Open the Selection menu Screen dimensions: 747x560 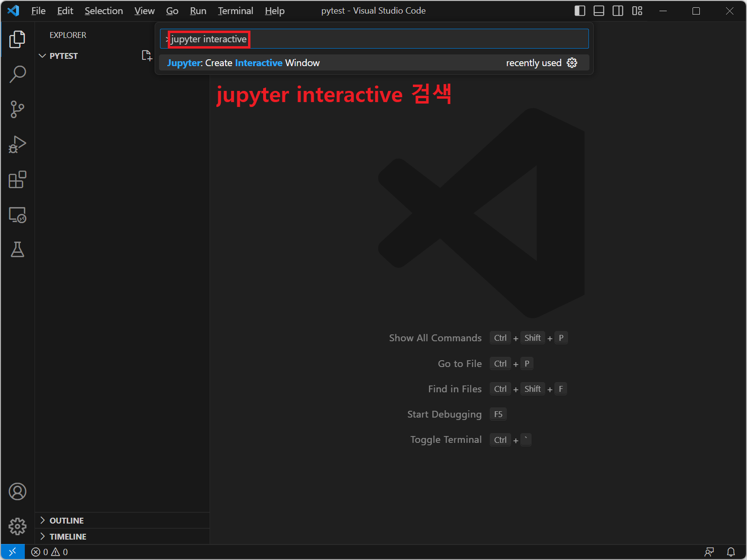pos(104,11)
